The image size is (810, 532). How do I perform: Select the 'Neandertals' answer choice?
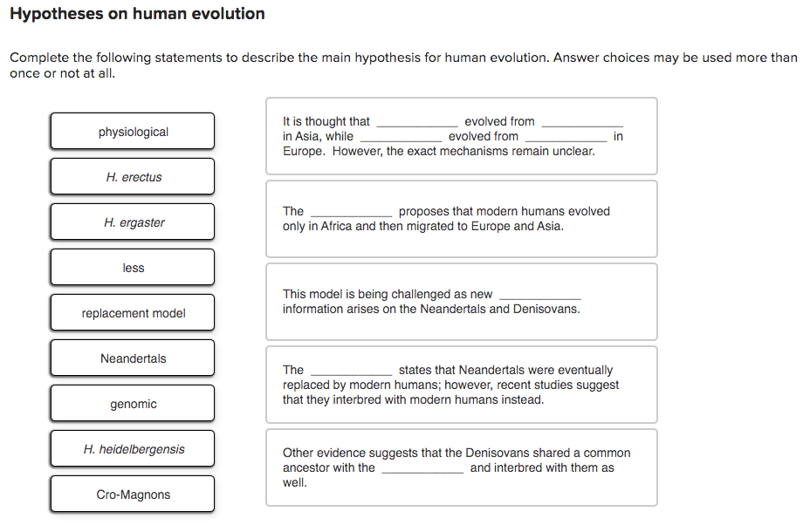pos(132,358)
